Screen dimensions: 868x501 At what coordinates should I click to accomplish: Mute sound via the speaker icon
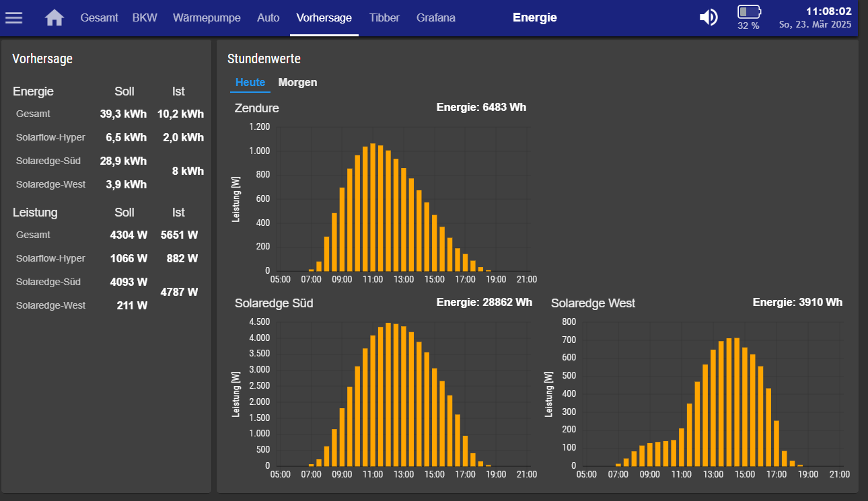pyautogui.click(x=709, y=17)
